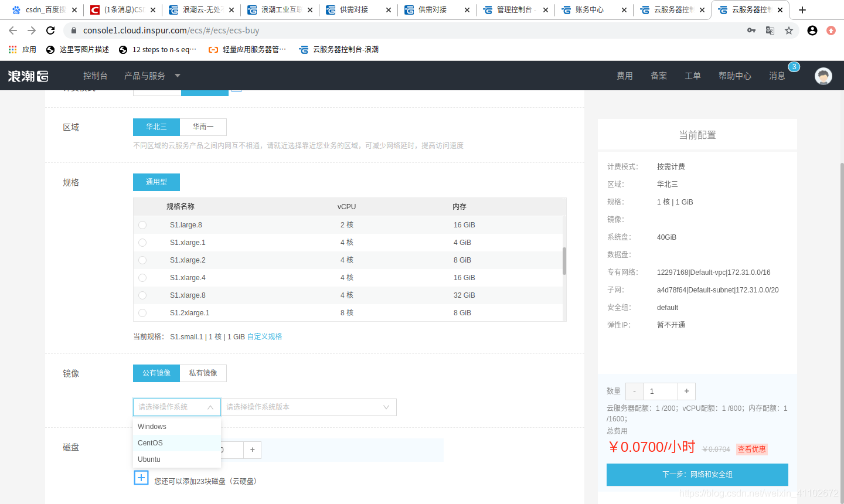Open 帮助中心 in the top navigation

pyautogui.click(x=735, y=76)
